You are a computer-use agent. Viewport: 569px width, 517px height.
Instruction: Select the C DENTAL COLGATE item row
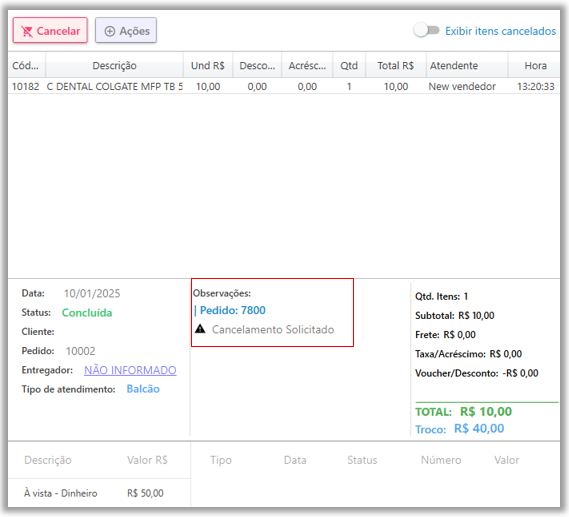(x=284, y=86)
